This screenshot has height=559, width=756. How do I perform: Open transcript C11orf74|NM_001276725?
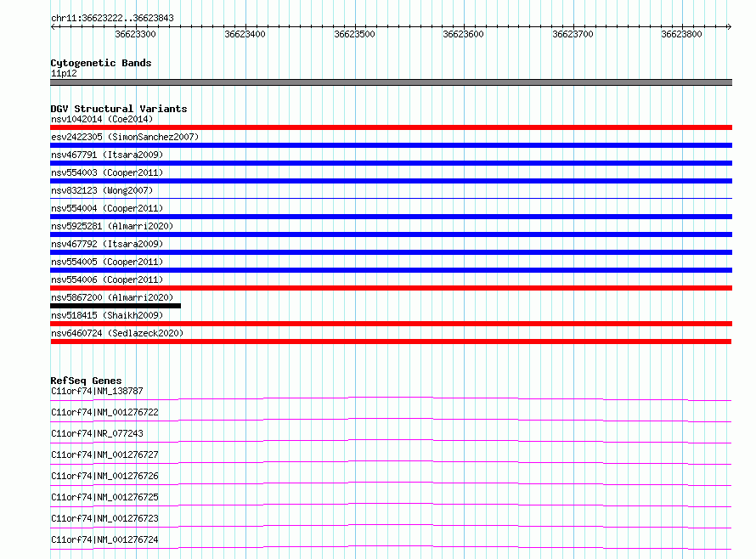pyautogui.click(x=104, y=497)
